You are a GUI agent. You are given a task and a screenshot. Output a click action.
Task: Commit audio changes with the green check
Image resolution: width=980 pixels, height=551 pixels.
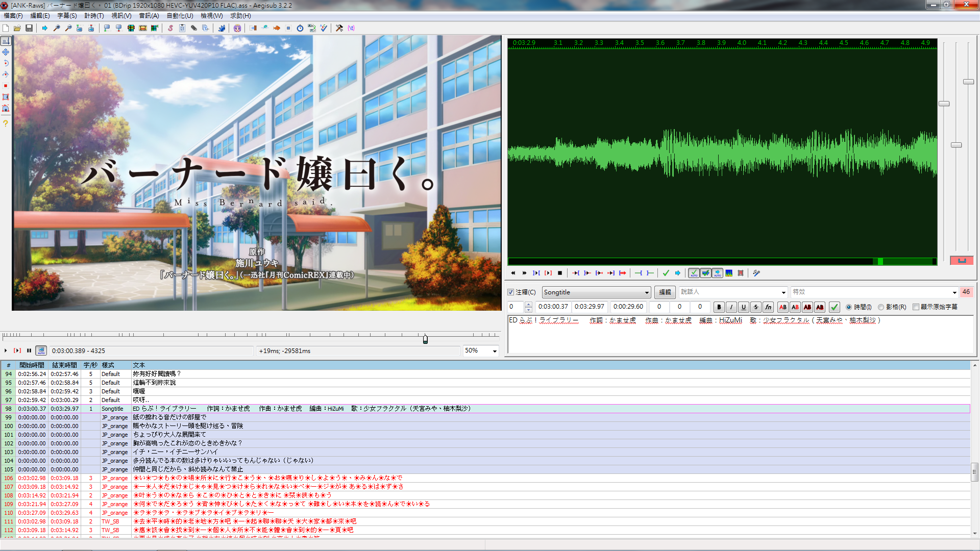click(666, 273)
